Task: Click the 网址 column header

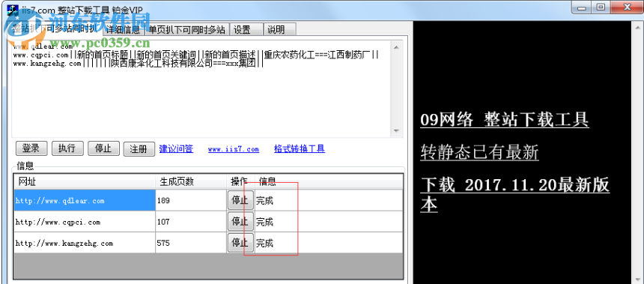Action: pos(85,181)
